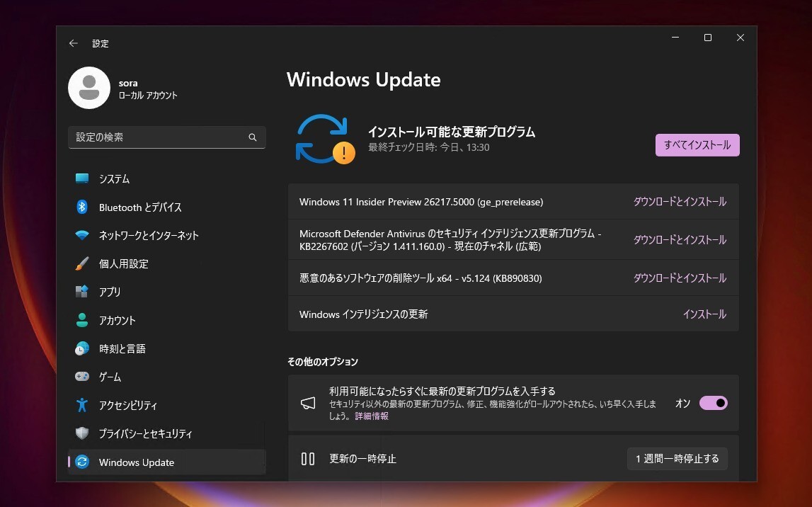Image resolution: width=812 pixels, height=507 pixels.
Task: Install the Windows 11 Insider Preview 26217.5000 update
Action: 679,202
